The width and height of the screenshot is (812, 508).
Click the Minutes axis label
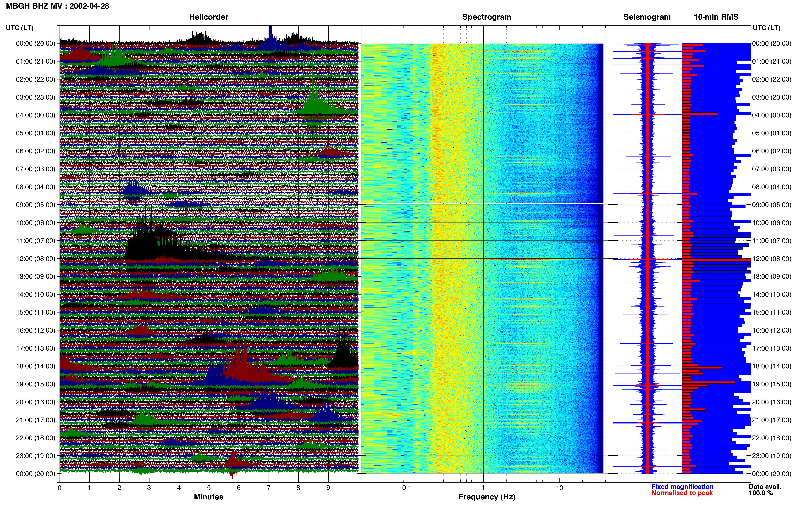point(209,497)
